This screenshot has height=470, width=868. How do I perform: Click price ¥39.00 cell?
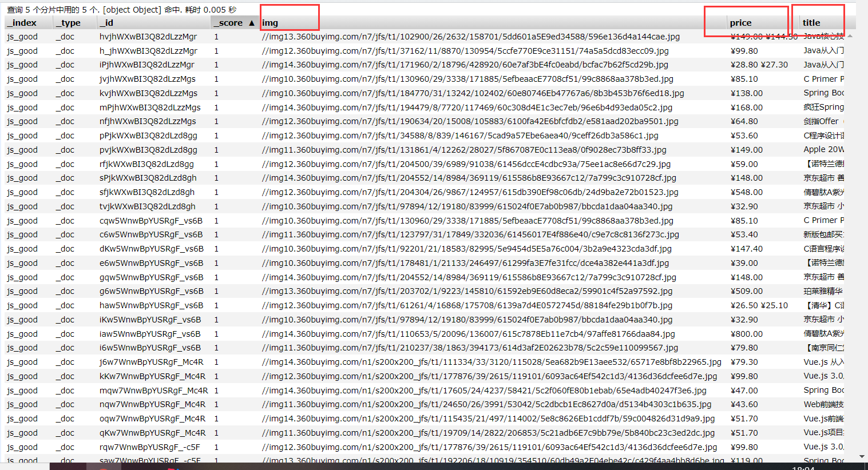(x=744, y=263)
